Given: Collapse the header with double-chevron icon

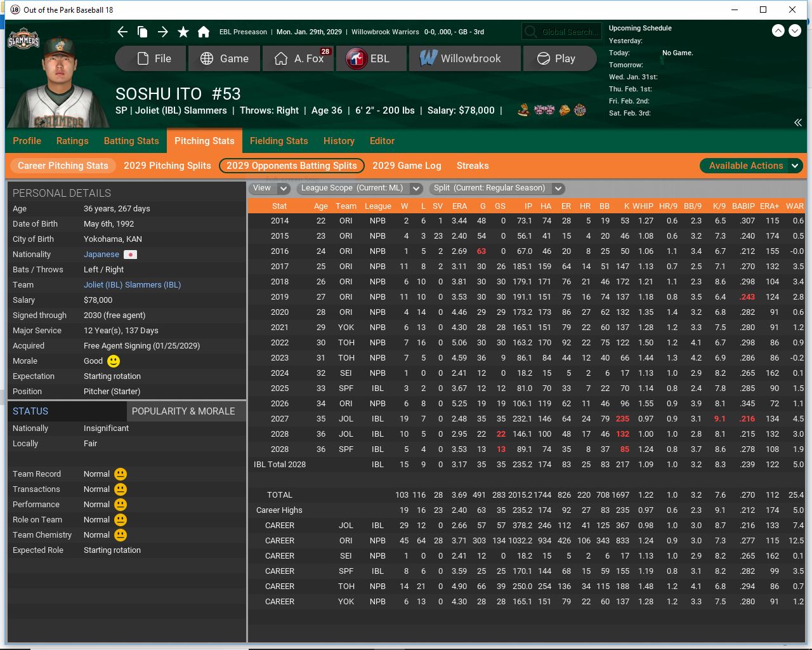Looking at the screenshot, I should (x=797, y=123).
